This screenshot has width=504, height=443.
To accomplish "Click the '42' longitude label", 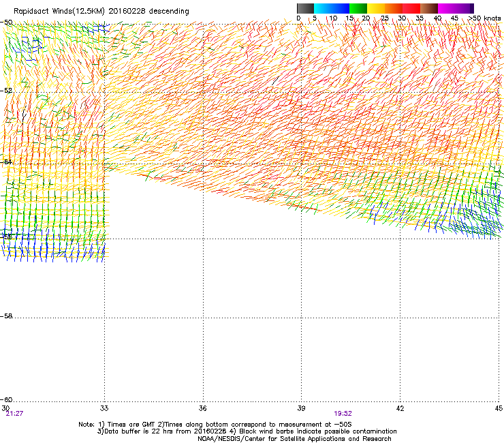I will [x=400, y=408].
